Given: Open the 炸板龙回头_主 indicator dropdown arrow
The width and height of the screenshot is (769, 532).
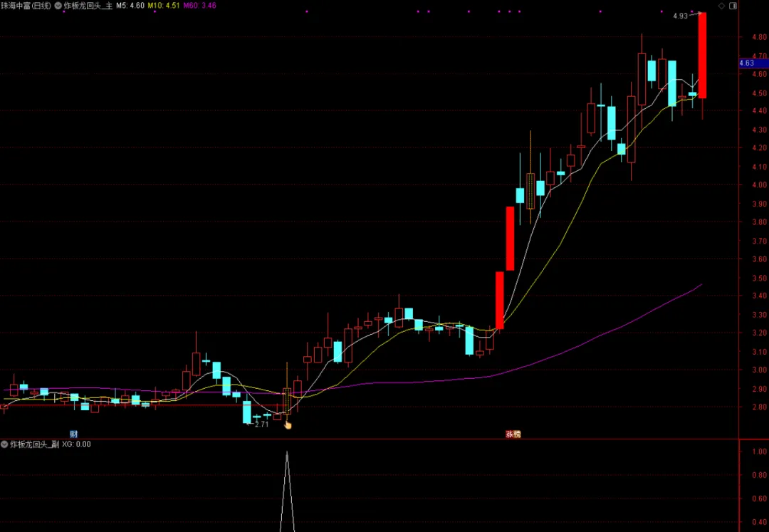Looking at the screenshot, I should 58,6.
